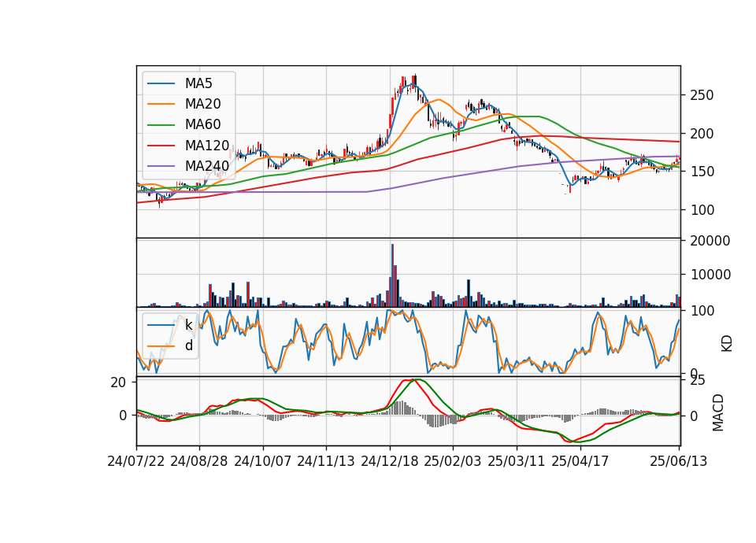Click the 150 price axis label

pyautogui.click(x=702, y=172)
